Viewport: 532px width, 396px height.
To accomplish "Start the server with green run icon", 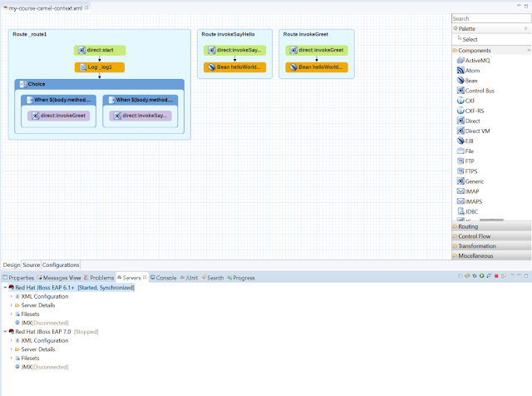I will click(x=481, y=275).
